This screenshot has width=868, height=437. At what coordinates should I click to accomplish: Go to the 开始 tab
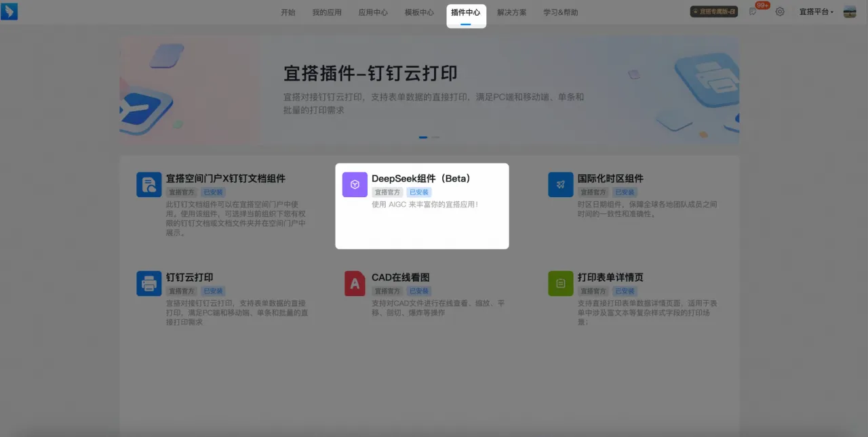288,12
